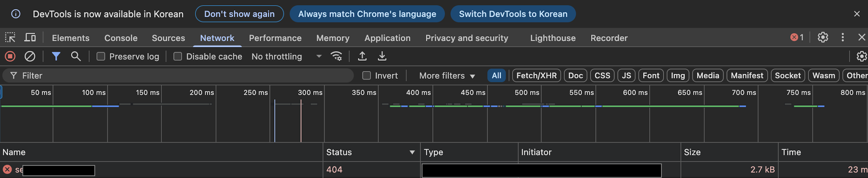Image resolution: width=868 pixels, height=178 pixels.
Task: Select the All request type filter
Action: (496, 76)
